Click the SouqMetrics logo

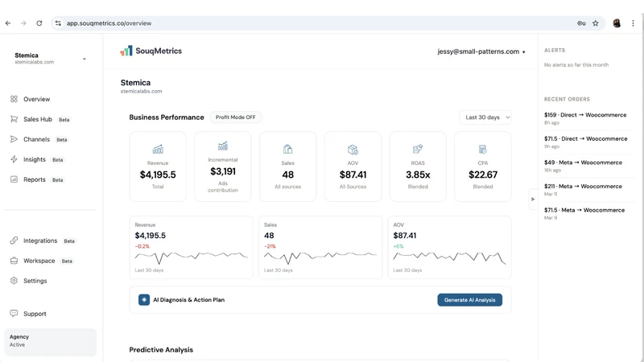click(x=151, y=51)
